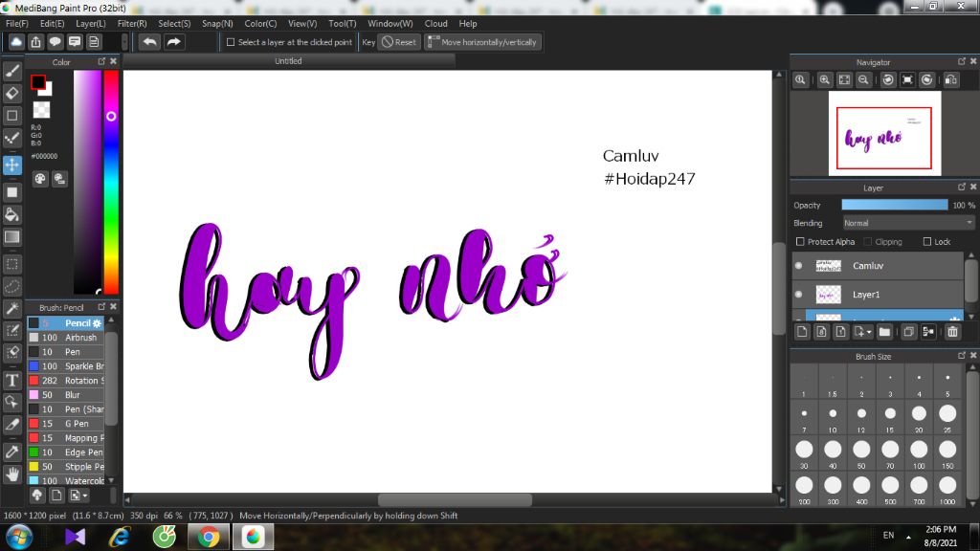Click the Navigator preview thumbnail
Image resolution: width=980 pixels, height=551 pixels.
tap(884, 133)
